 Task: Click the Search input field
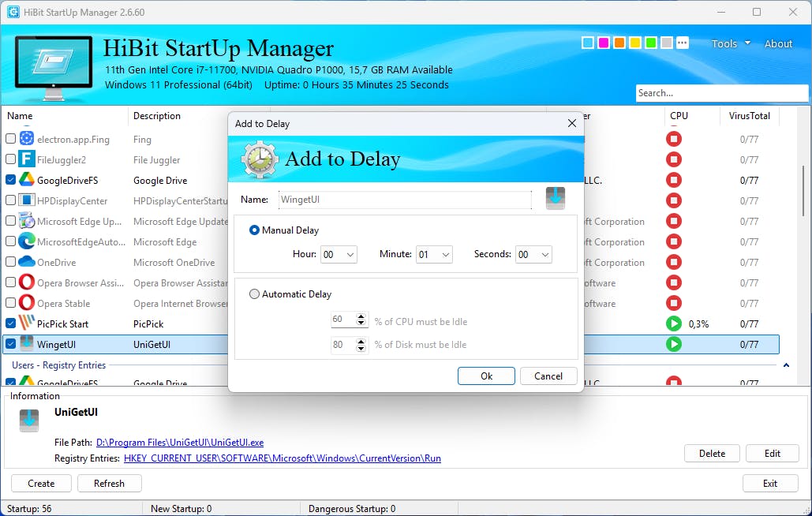point(721,93)
